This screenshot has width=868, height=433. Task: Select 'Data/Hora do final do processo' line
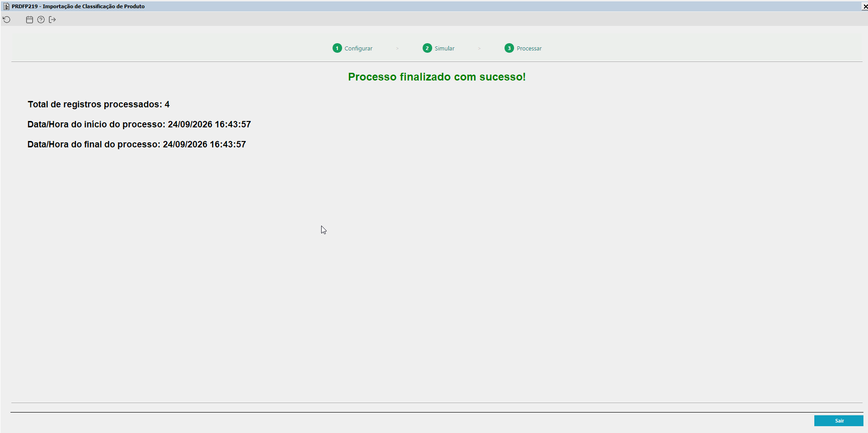click(136, 144)
